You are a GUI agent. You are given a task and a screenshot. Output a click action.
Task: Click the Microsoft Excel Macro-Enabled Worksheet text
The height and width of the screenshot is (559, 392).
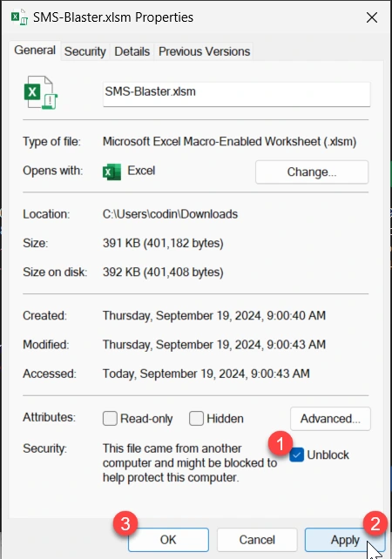point(229,142)
